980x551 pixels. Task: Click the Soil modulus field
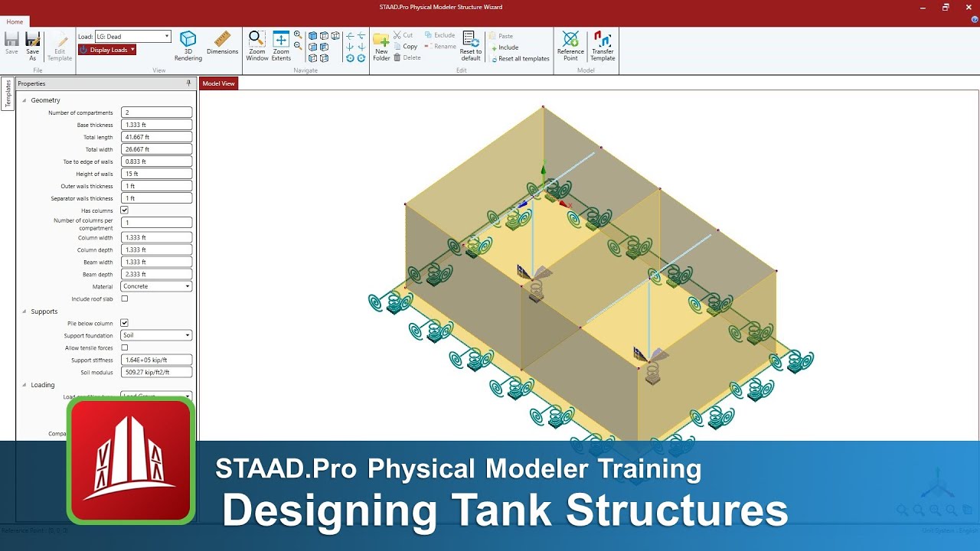point(156,372)
